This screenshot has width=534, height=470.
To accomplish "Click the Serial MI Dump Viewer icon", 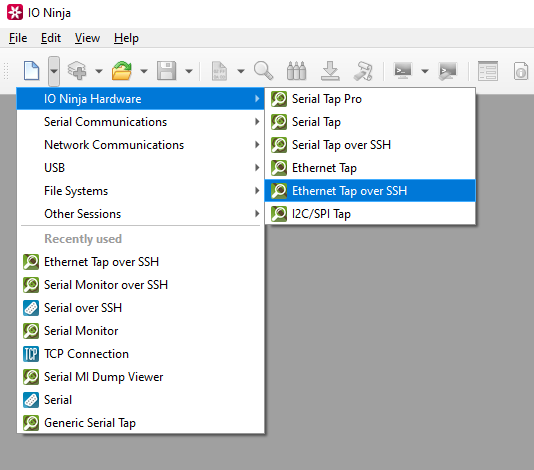I will (31, 377).
